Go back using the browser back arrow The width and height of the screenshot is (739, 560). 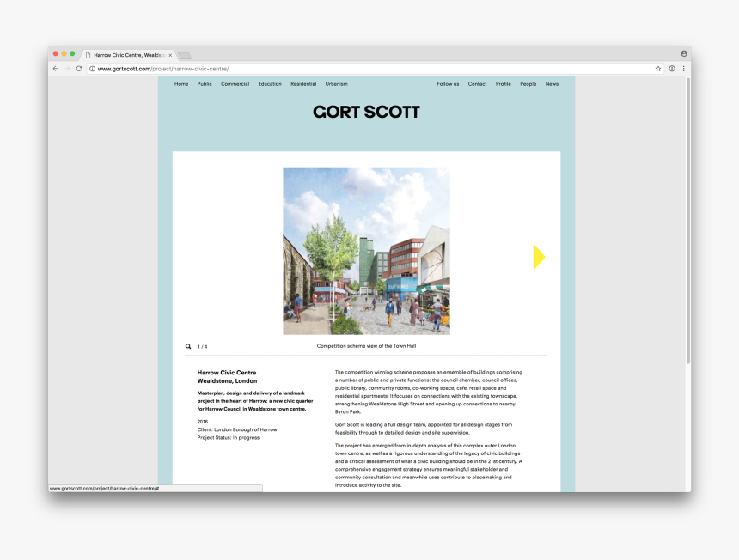(56, 69)
